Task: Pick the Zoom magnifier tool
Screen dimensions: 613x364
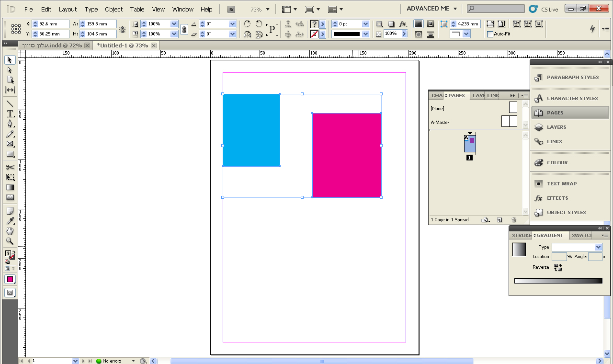Action: tap(10, 241)
